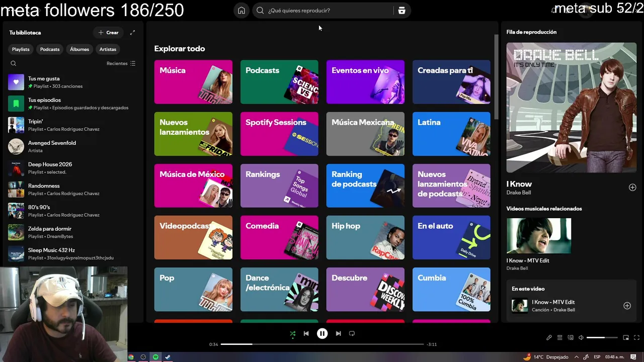Open the queue icon in player bar
Viewport: 644px width, 362px height.
[560, 338]
